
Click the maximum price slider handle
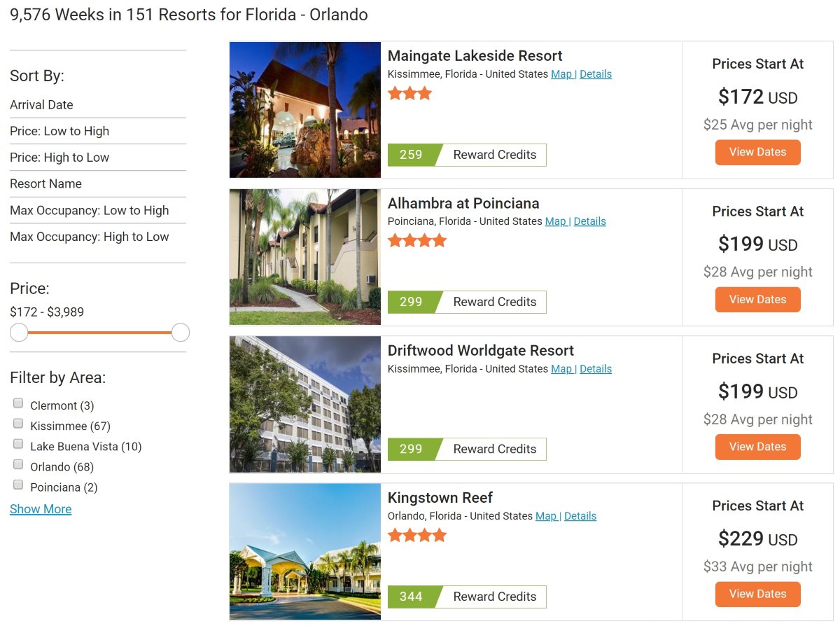[181, 333]
